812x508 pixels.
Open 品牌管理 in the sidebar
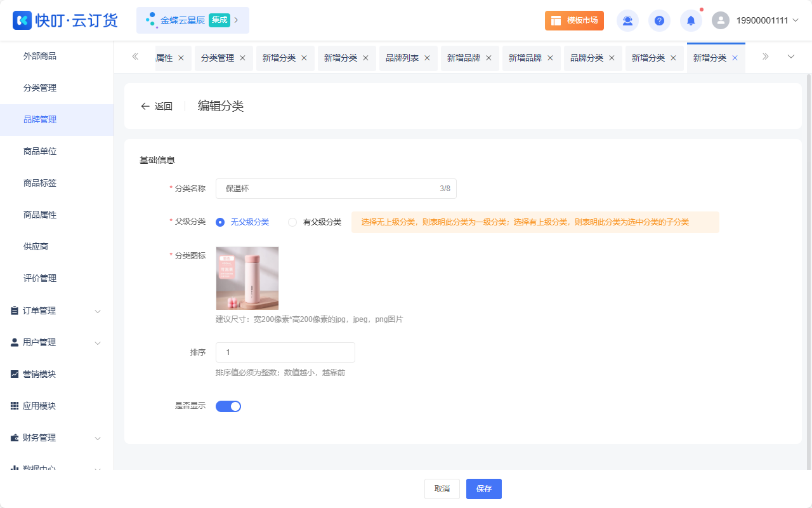56,119
